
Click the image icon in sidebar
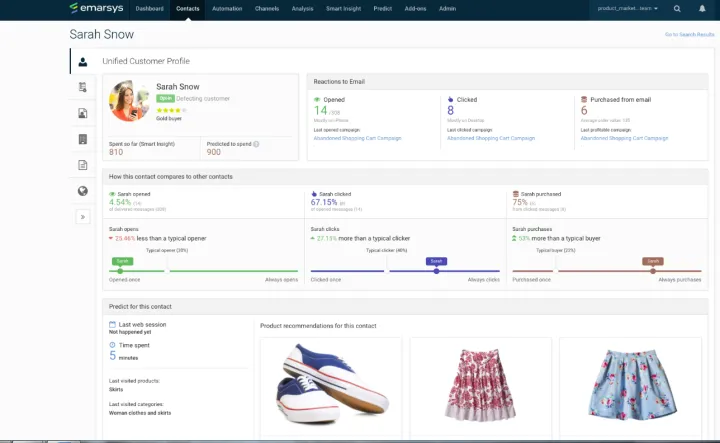[83, 113]
